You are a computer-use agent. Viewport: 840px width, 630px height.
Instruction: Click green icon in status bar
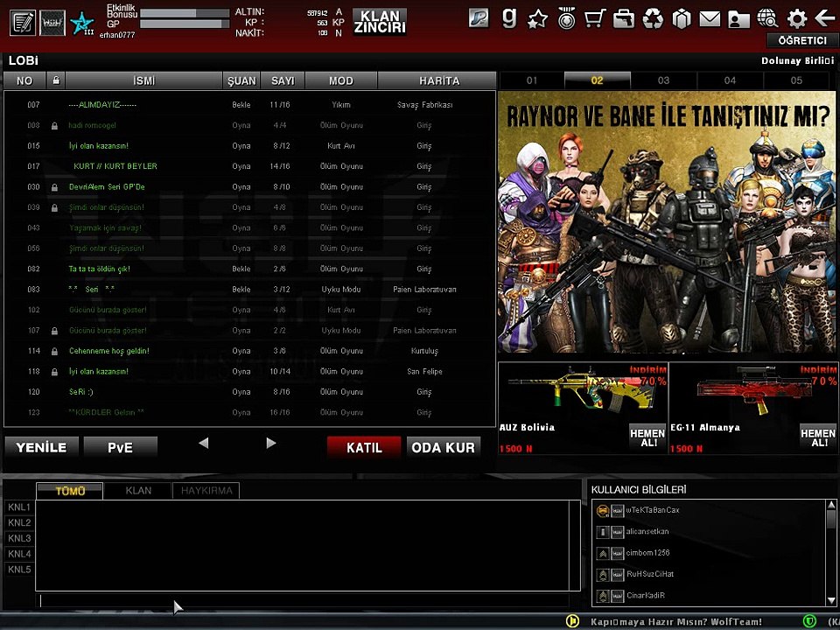pos(808,621)
